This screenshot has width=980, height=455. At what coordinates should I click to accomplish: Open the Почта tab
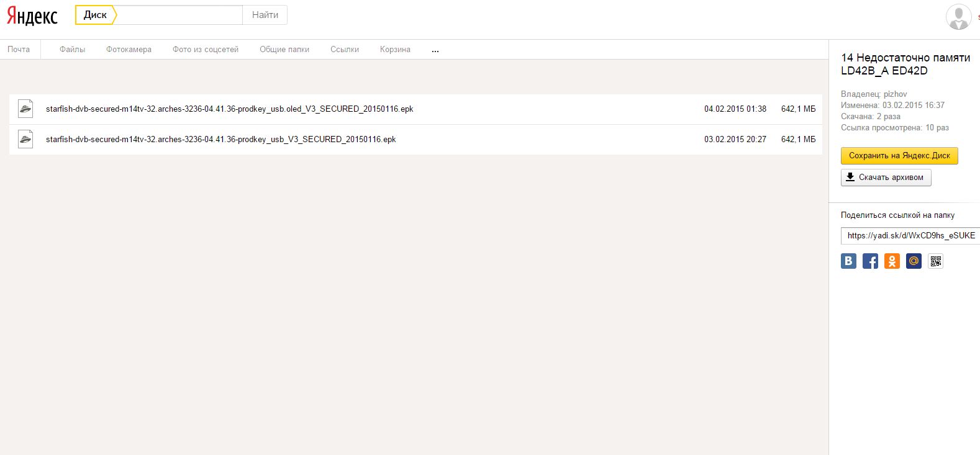pyautogui.click(x=19, y=50)
